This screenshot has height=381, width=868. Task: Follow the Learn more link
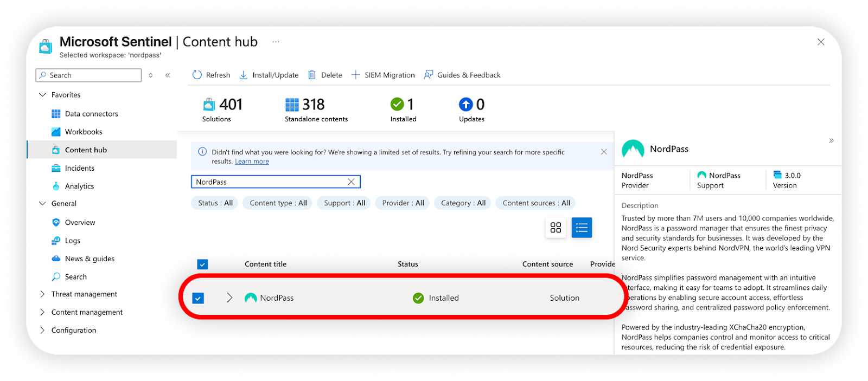pyautogui.click(x=252, y=162)
